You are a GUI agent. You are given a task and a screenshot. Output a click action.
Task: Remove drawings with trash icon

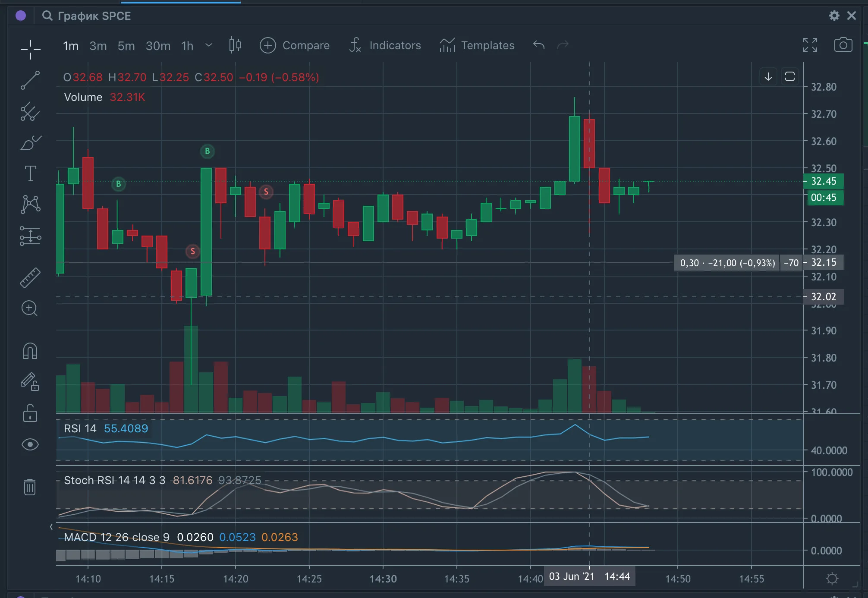(30, 487)
